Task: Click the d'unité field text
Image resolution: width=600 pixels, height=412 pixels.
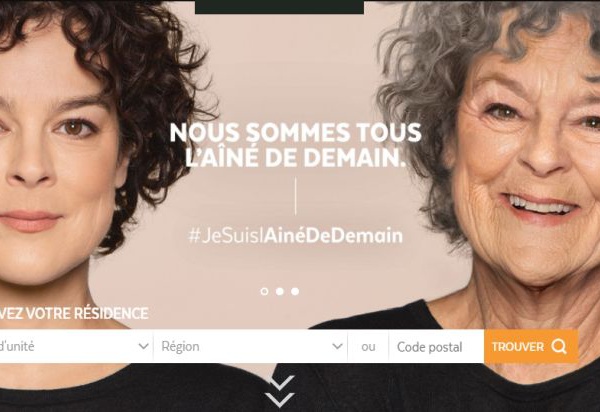Action: coord(17,347)
